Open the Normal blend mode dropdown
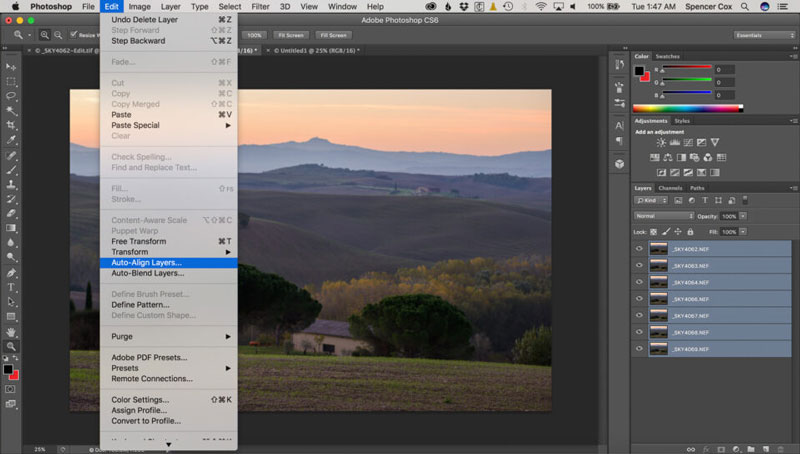This screenshot has width=800, height=454. (664, 216)
